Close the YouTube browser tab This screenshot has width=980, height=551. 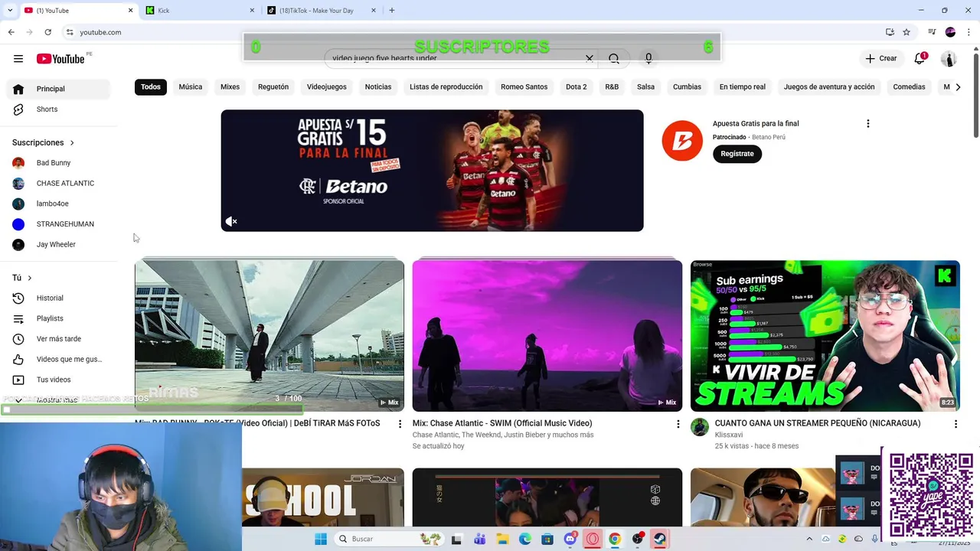pos(130,11)
